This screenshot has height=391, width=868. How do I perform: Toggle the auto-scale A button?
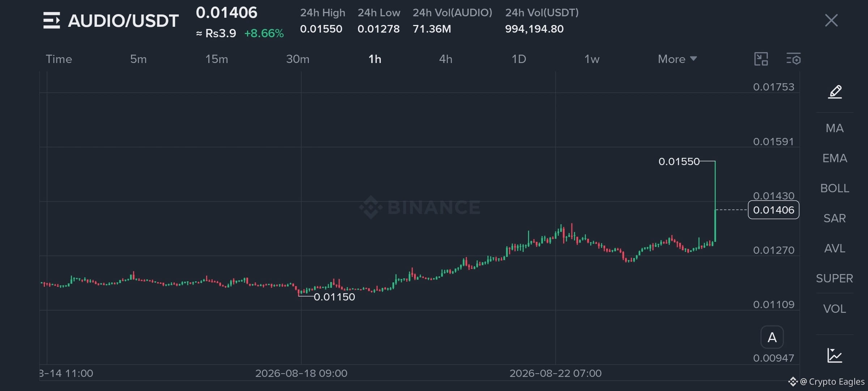tap(772, 337)
